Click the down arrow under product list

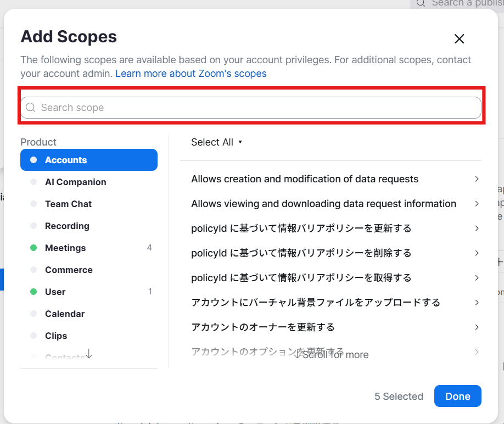pyautogui.click(x=89, y=355)
